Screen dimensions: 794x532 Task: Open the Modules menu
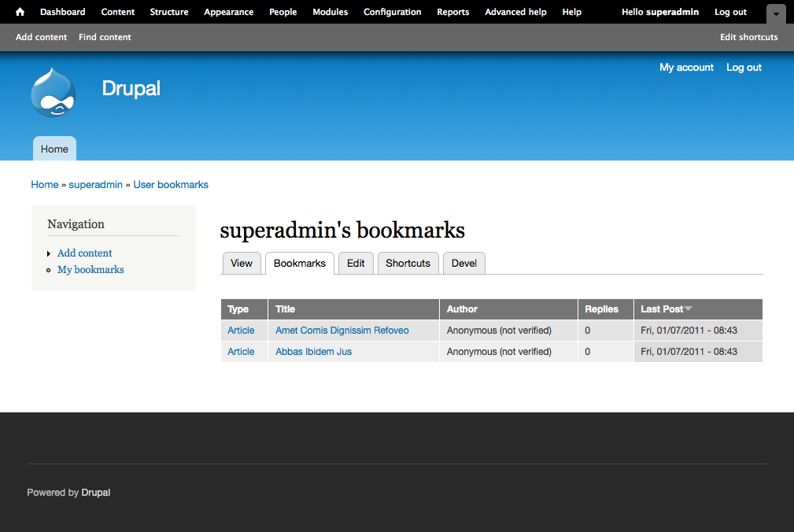pos(331,12)
